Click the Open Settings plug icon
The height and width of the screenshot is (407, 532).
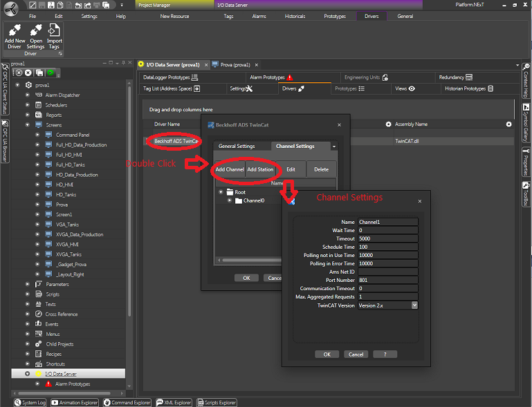[x=35, y=30]
